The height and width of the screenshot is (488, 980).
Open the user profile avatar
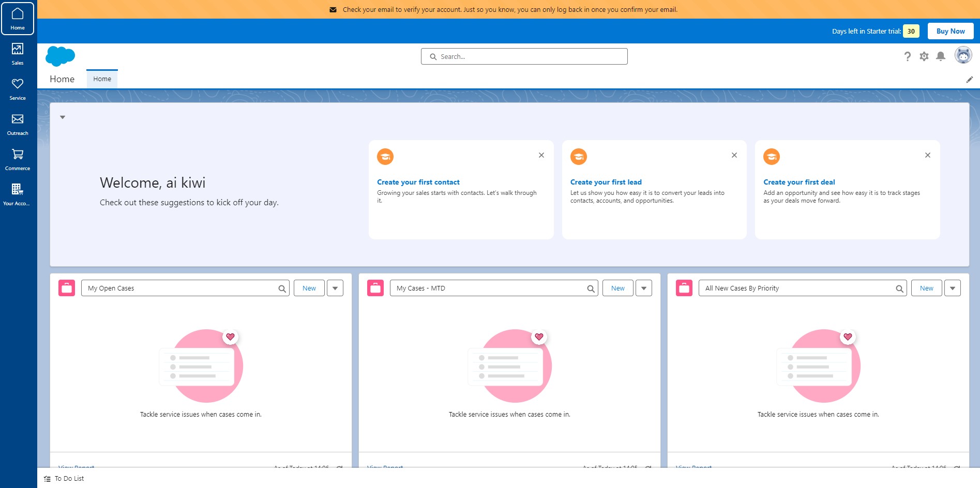pos(963,55)
